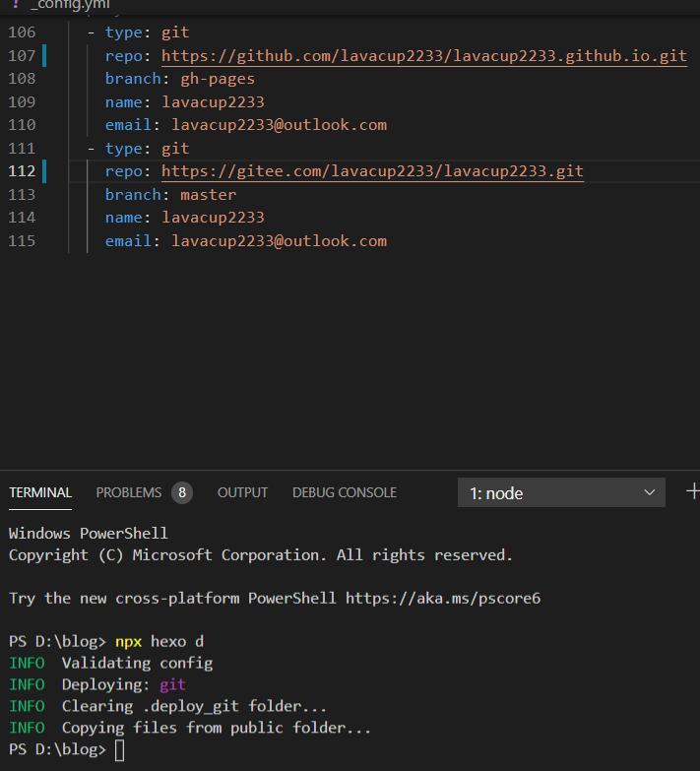Follow the gitee.com lavacup2233 repo link

pyautogui.click(x=372, y=171)
